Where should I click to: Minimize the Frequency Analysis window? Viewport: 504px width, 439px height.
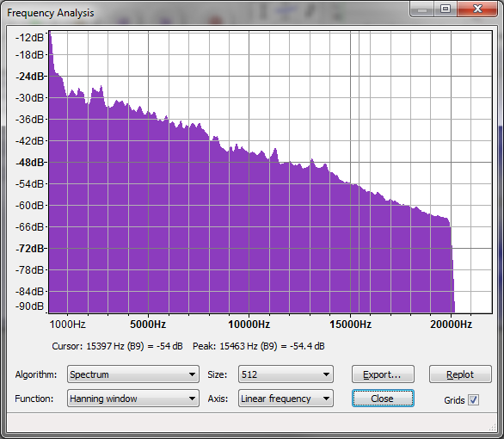click(x=422, y=9)
